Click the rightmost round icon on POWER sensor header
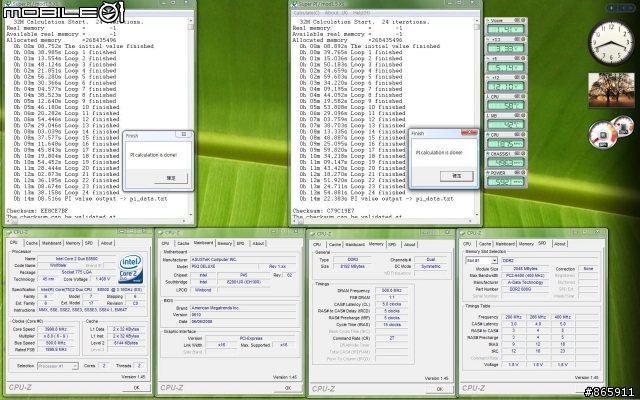Screen dimensions: 640x400 tap(522, 173)
